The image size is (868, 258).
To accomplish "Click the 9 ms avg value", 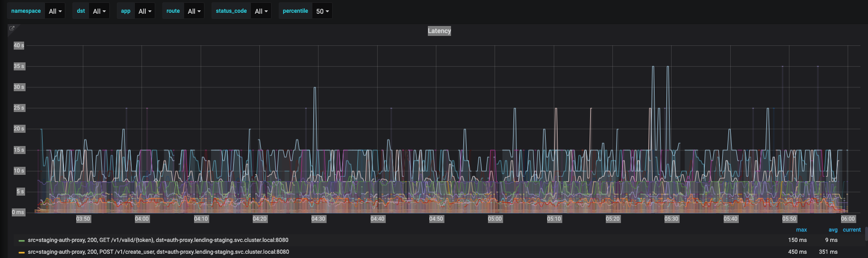I will [832, 240].
